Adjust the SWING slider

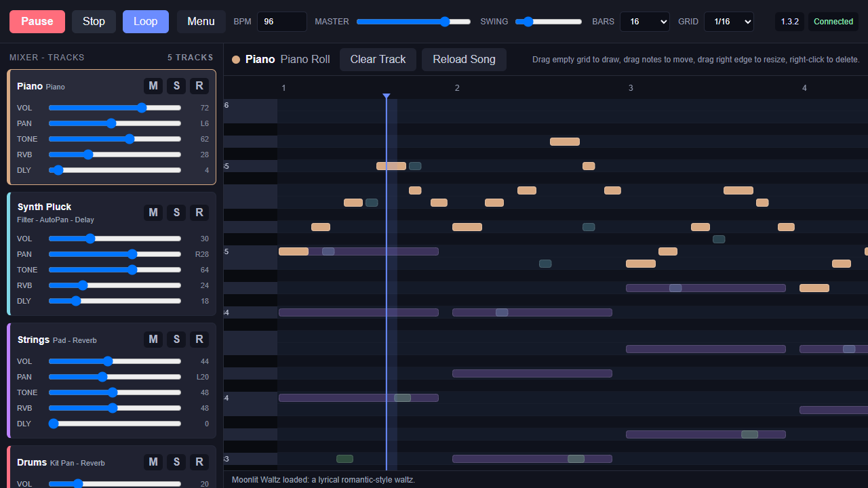pos(549,22)
